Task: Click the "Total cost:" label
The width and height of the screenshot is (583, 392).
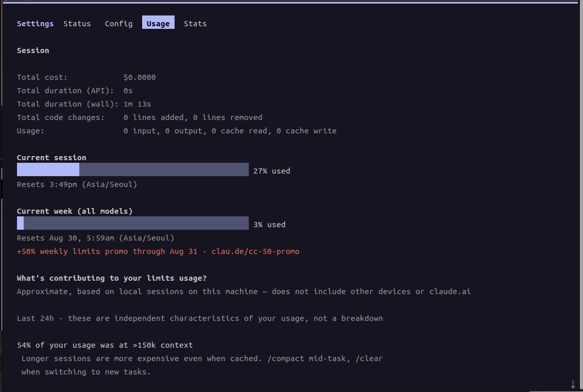Action: point(42,77)
